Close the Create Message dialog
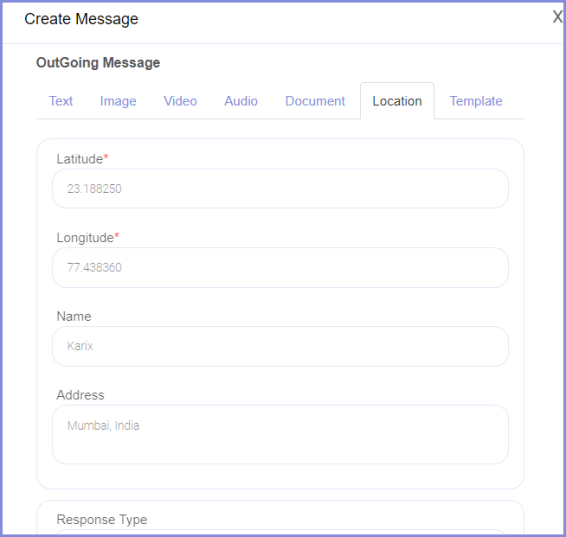The image size is (566, 537). pyautogui.click(x=557, y=17)
